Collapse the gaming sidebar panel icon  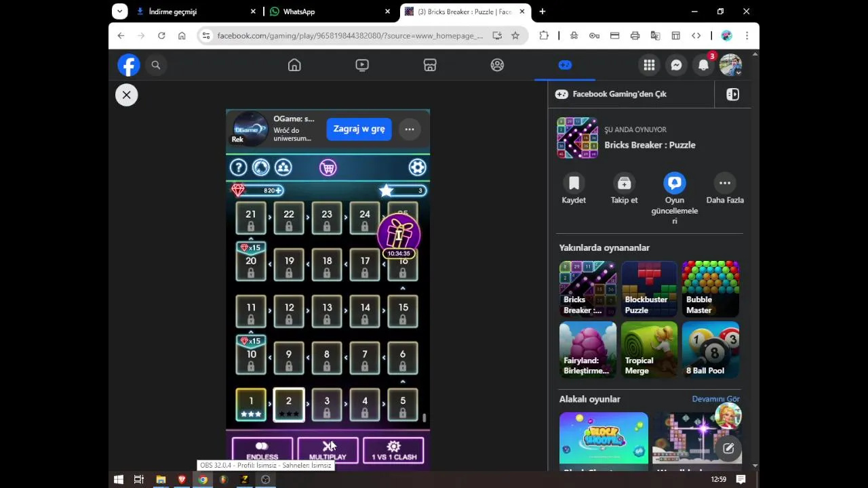[x=733, y=94]
